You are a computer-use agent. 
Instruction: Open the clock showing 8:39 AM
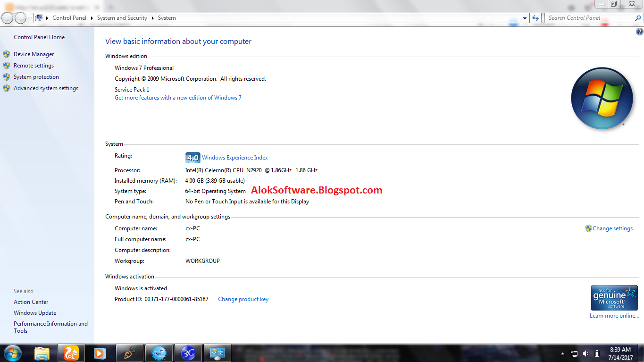click(620, 354)
